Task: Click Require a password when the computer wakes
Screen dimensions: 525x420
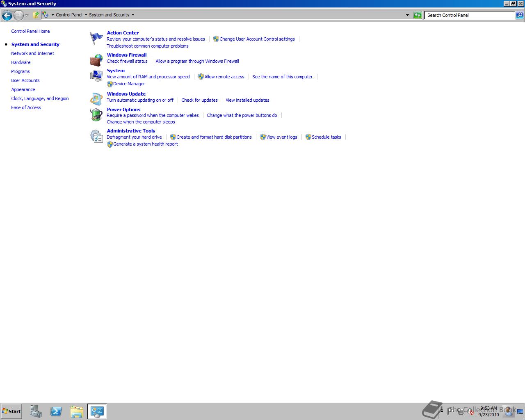Action: pos(153,115)
